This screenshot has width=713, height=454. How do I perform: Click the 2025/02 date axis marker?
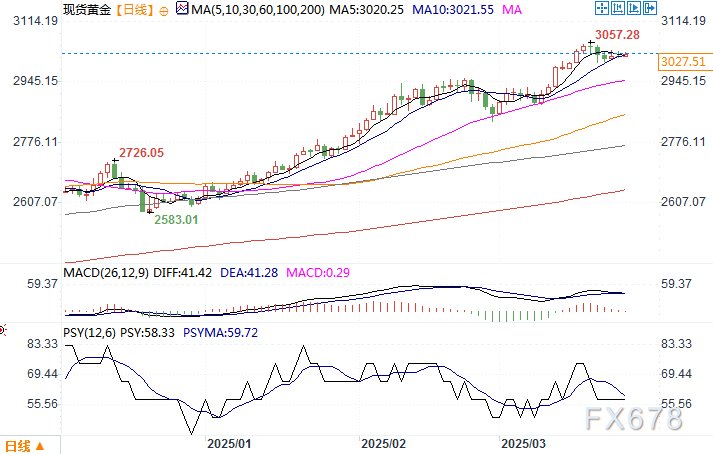383,444
